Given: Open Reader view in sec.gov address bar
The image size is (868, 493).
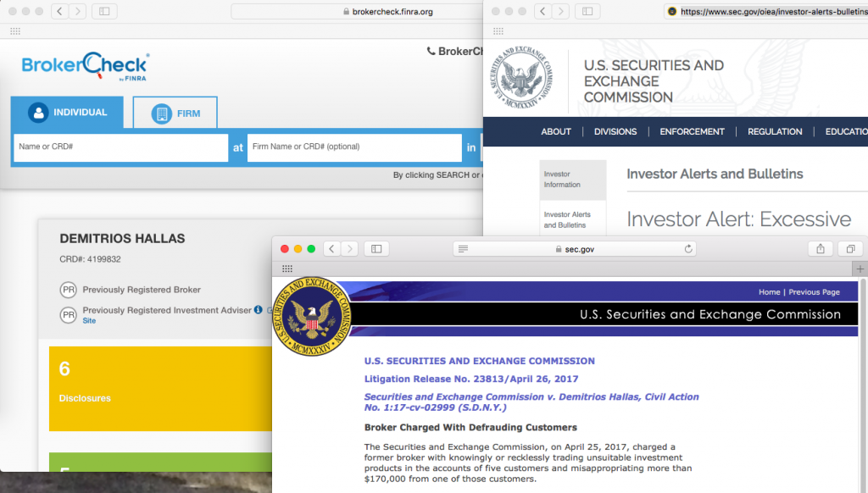Looking at the screenshot, I should tap(464, 249).
